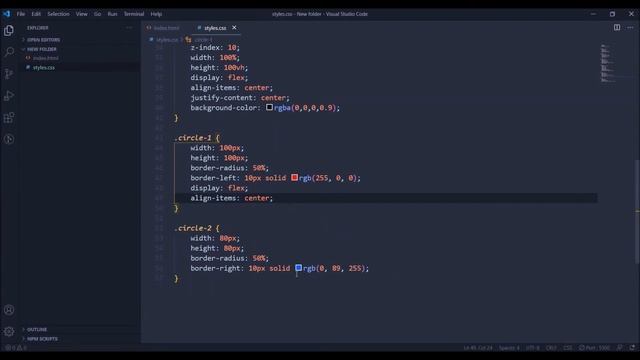The height and width of the screenshot is (360, 640).
Task: Click the Ln/Col cursor position indicator
Action: [x=478, y=348]
